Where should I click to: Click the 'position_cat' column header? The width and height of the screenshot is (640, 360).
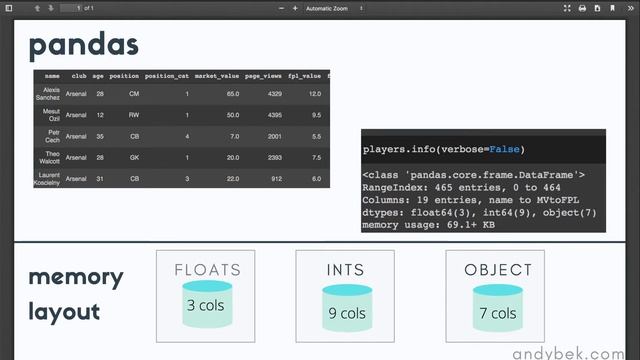[167, 76]
